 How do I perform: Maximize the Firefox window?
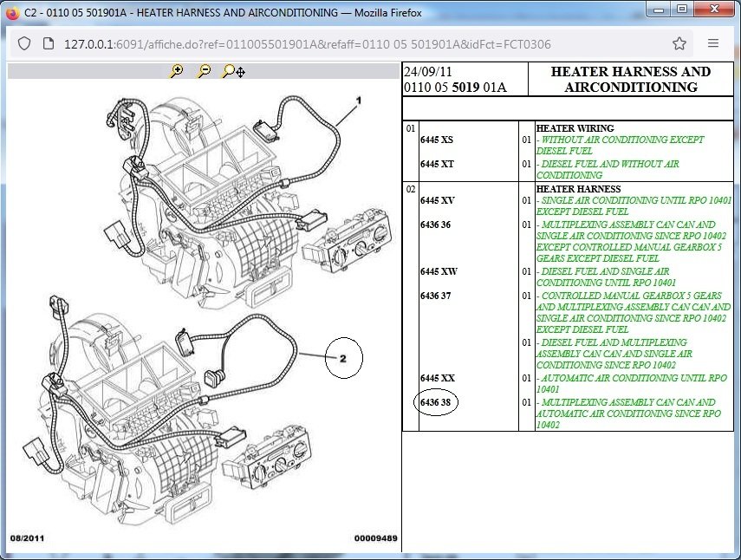click(682, 9)
